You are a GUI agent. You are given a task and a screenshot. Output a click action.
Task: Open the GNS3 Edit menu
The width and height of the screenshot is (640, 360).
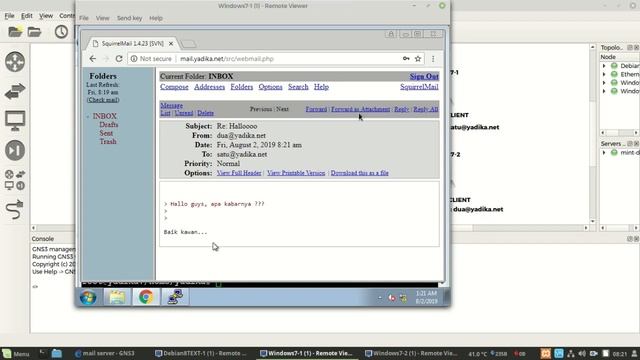coord(27,16)
